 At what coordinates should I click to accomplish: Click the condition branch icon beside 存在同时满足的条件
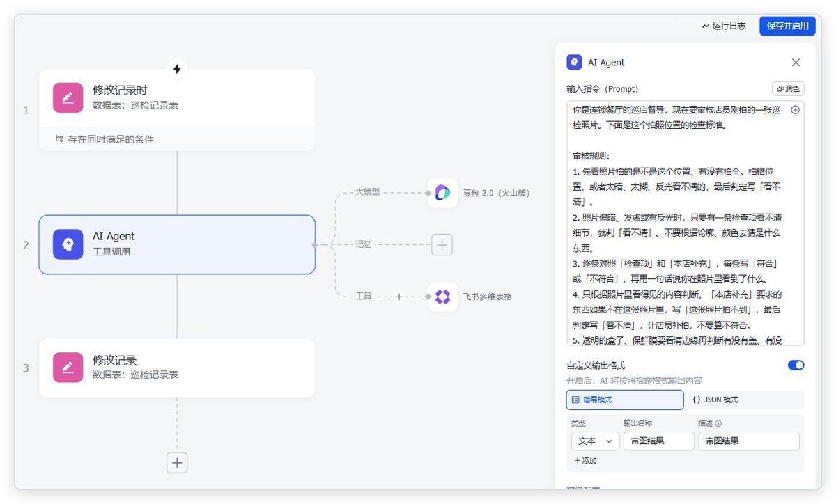(x=59, y=139)
